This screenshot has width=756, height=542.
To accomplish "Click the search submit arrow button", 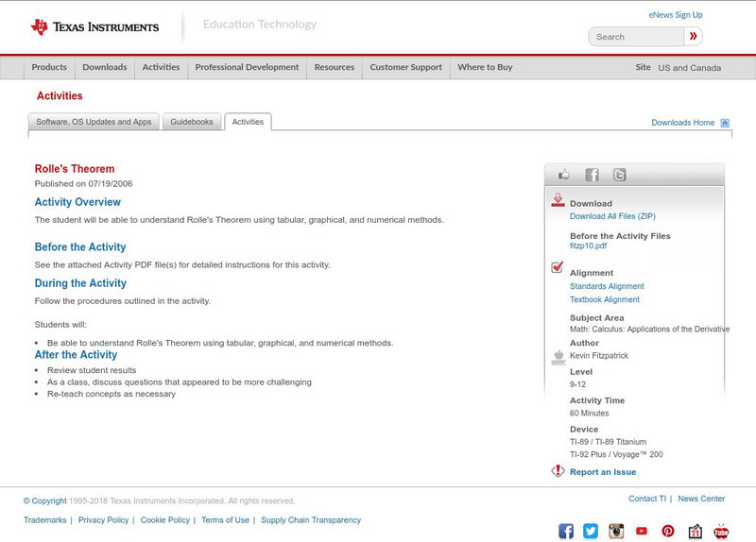I will click(693, 36).
